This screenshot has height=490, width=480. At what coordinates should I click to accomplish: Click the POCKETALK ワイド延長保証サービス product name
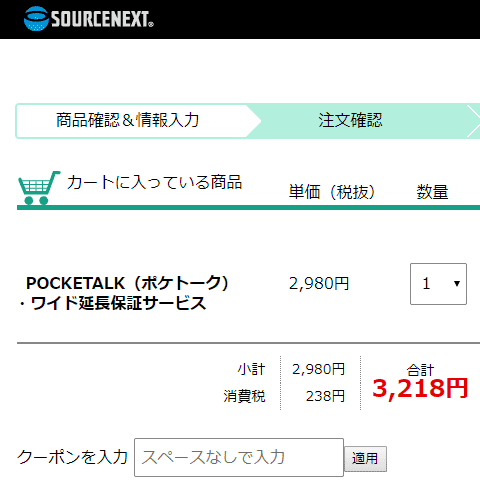124,293
